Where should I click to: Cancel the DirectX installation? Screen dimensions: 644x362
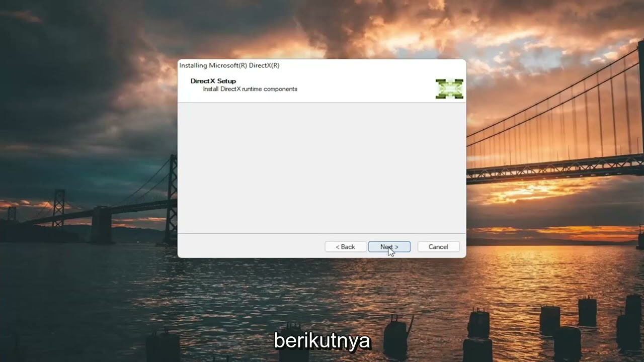[x=438, y=247]
